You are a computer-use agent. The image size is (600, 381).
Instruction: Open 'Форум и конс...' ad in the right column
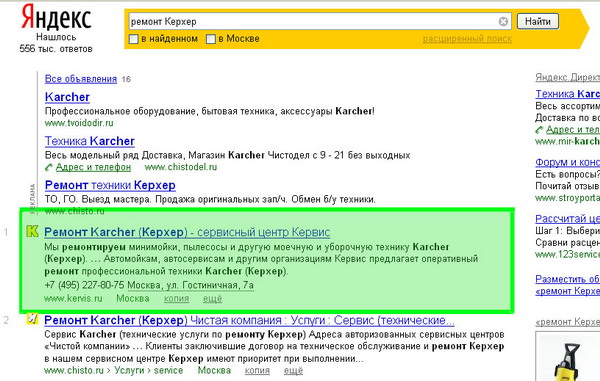click(x=567, y=162)
